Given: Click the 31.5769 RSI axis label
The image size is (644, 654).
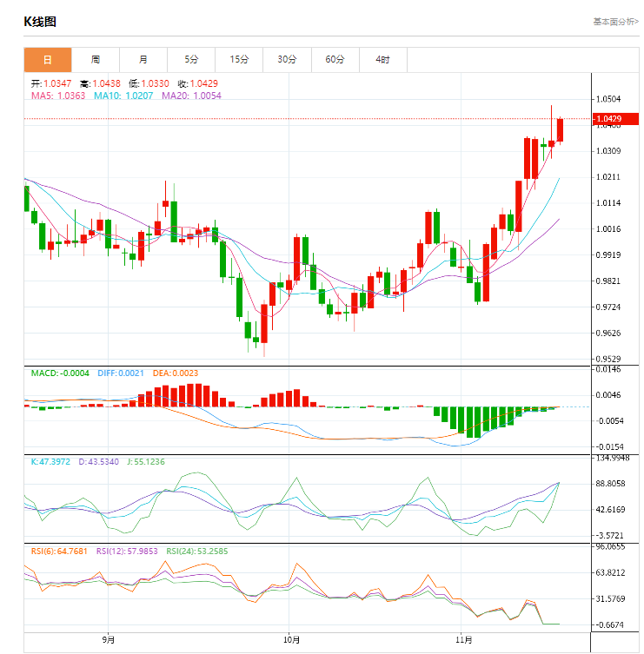Looking at the screenshot, I should click(x=610, y=599).
